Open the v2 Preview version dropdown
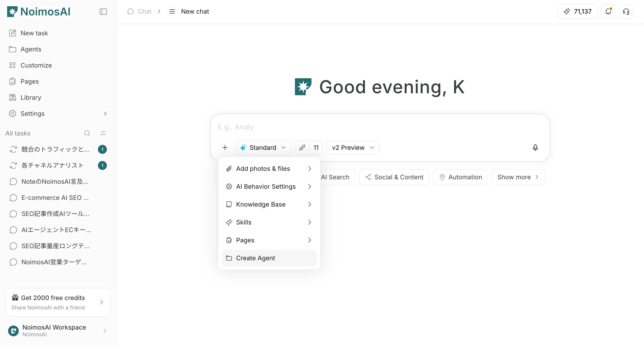The height and width of the screenshot is (347, 644). pyautogui.click(x=353, y=148)
